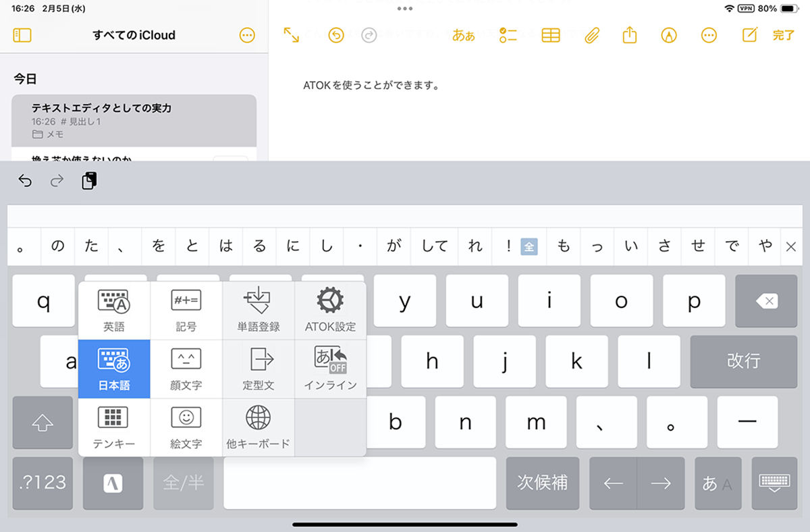Undo using the circular arrow in toolbar
This screenshot has width=810, height=532.
336,35
